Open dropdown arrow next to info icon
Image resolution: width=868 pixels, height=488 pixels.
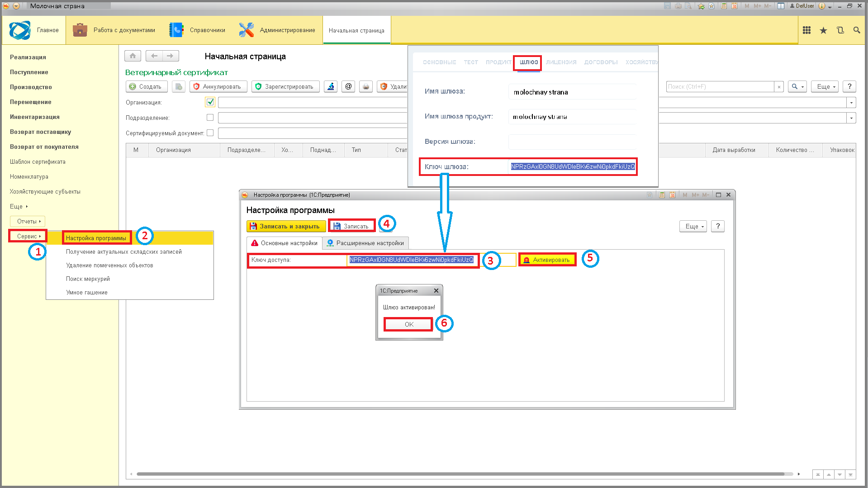830,6
